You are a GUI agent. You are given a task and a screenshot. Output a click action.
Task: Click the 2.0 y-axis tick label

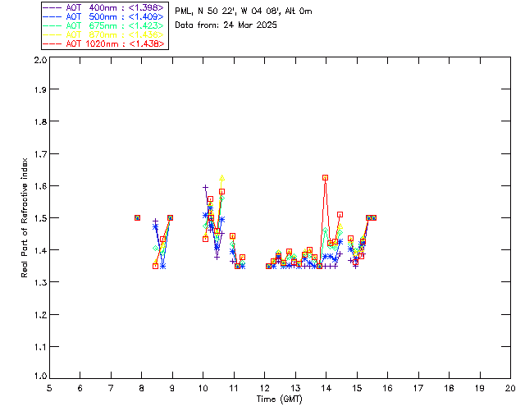40,60
